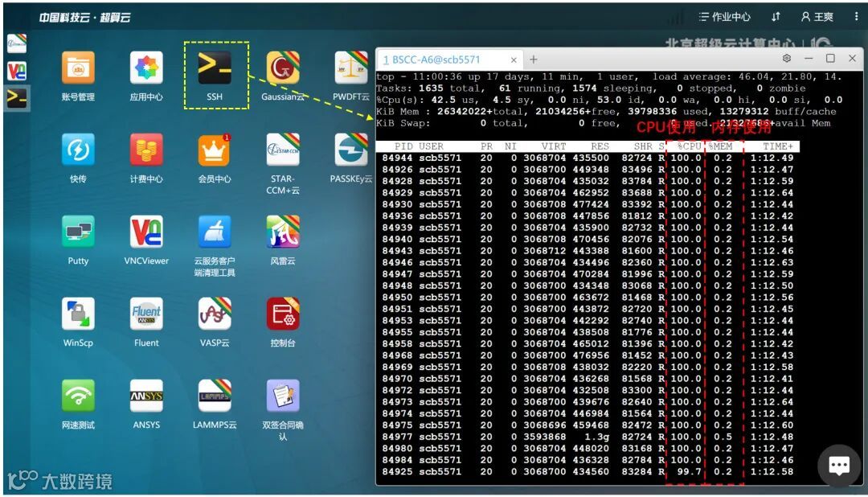Open the 计费中心 billing center
Screen dimensions: 868x497
pos(146,150)
